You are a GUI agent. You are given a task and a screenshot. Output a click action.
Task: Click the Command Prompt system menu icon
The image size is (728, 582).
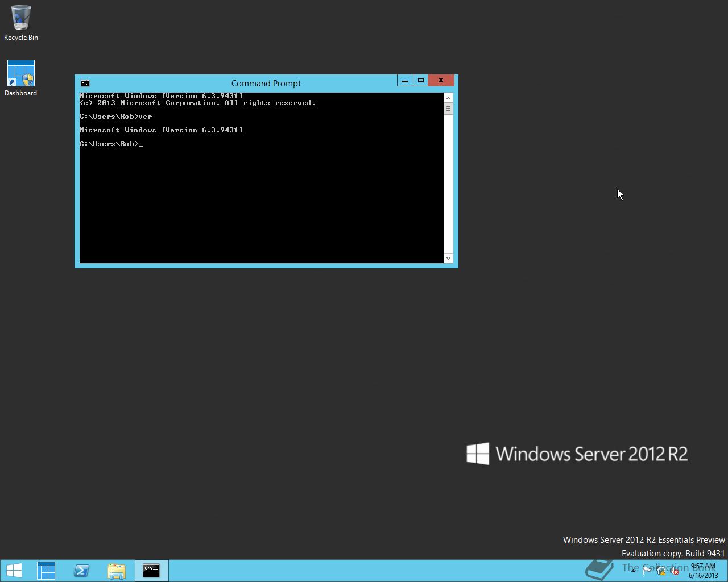point(85,84)
